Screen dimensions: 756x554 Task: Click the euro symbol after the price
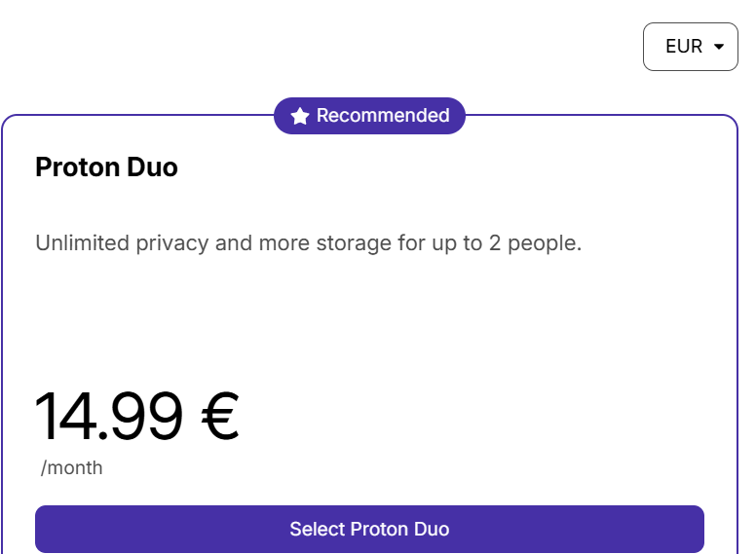[219, 417]
